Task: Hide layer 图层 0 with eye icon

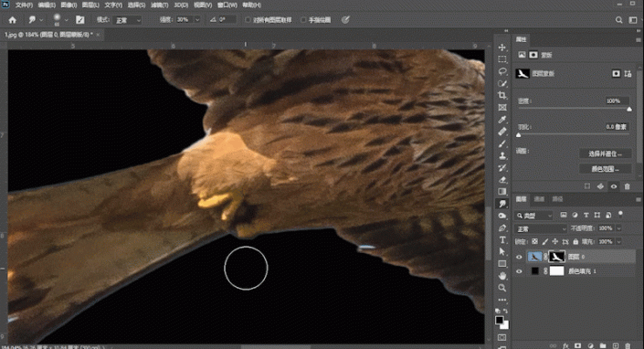Action: click(x=519, y=257)
